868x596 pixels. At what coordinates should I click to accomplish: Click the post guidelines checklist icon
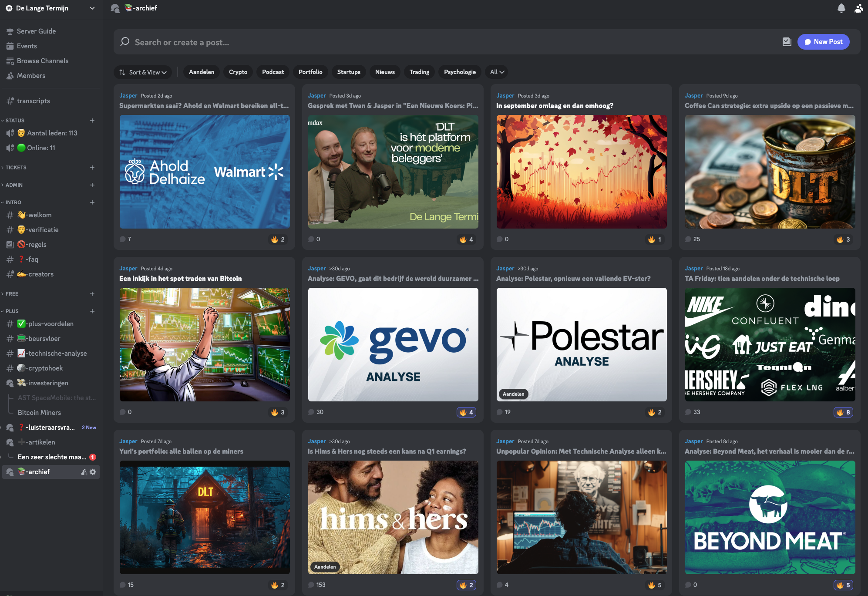[x=787, y=42]
